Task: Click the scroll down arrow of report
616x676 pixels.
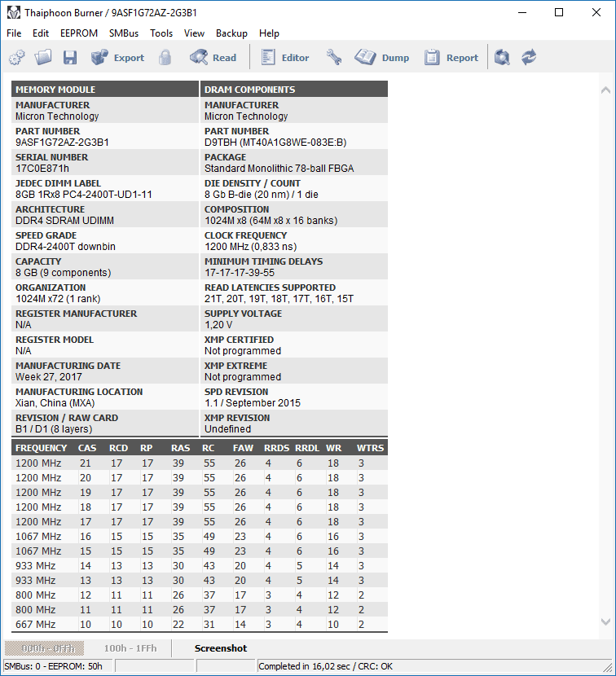Action: tap(605, 621)
